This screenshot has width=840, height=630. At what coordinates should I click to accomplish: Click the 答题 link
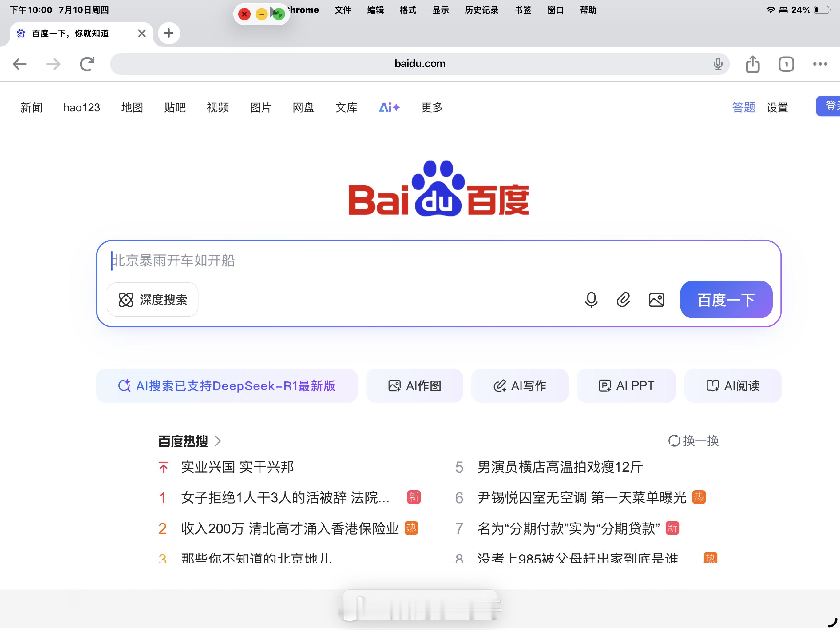click(743, 108)
